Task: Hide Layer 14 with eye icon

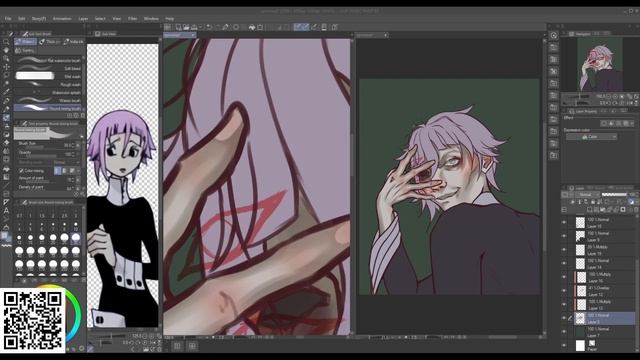Action: pos(564,263)
